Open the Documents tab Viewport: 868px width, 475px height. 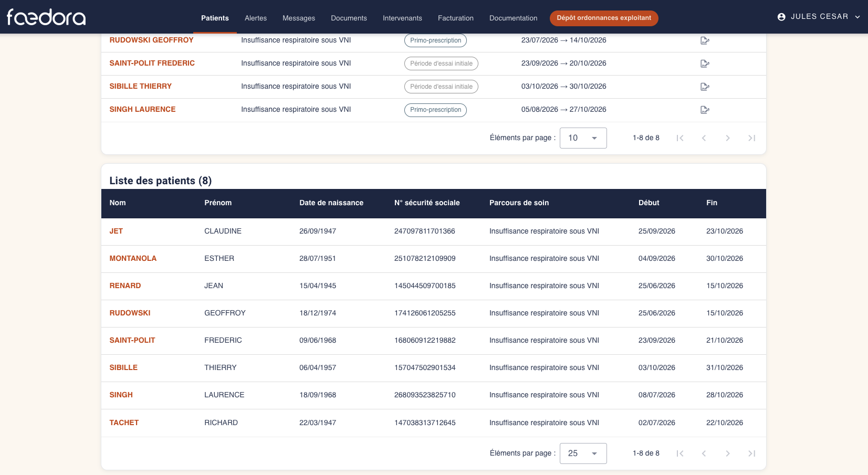pyautogui.click(x=349, y=18)
